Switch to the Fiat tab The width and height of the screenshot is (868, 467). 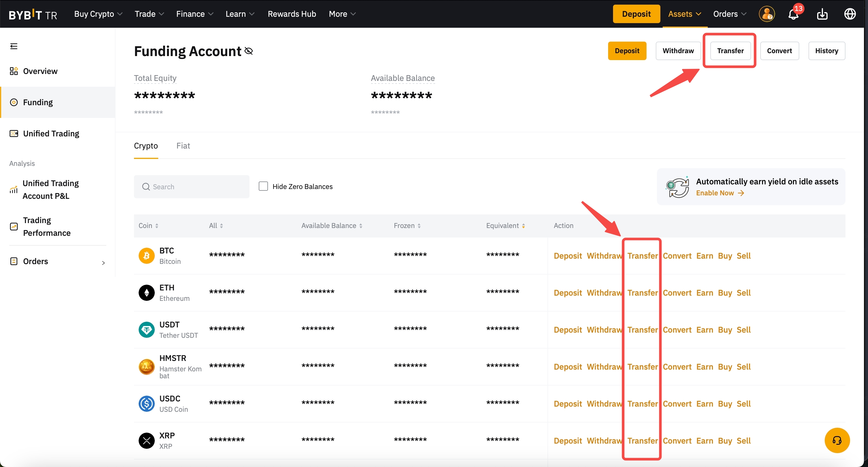pyautogui.click(x=183, y=146)
